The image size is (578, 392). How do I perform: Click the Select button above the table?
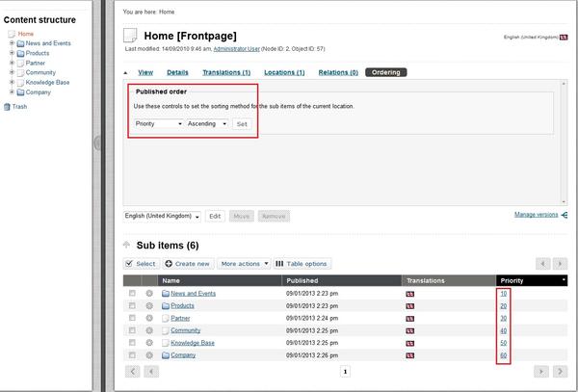(x=142, y=264)
